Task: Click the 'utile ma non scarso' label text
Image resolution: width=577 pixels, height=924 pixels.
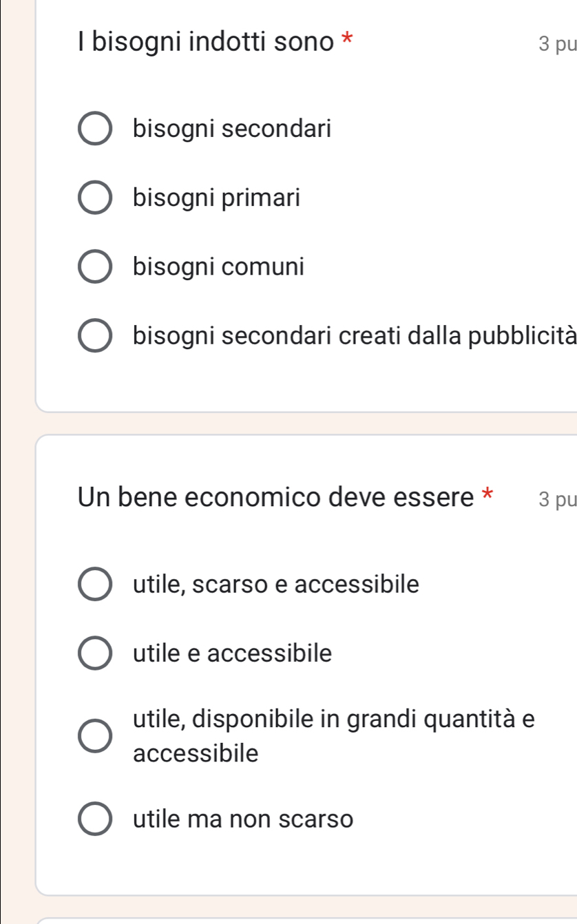Action: [243, 819]
